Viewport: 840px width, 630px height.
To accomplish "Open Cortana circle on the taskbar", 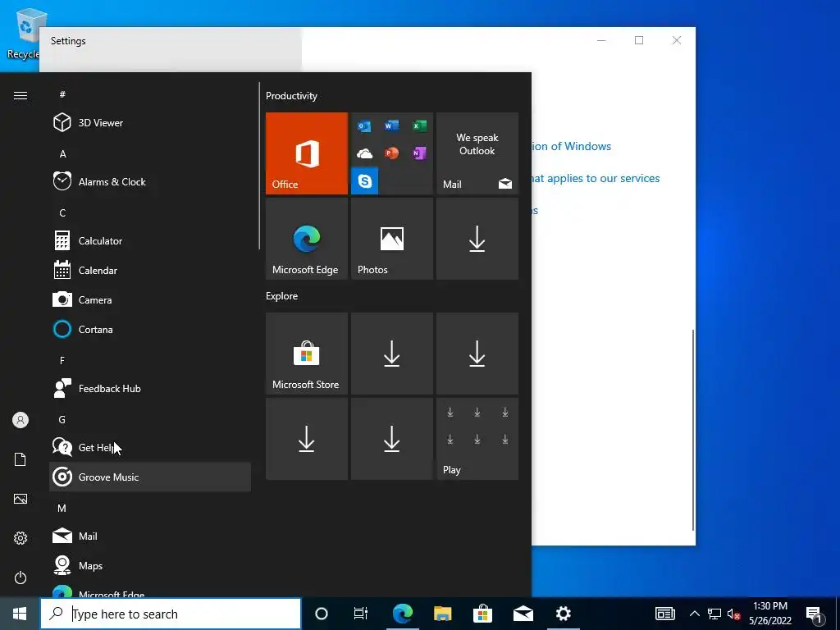I will (x=322, y=614).
